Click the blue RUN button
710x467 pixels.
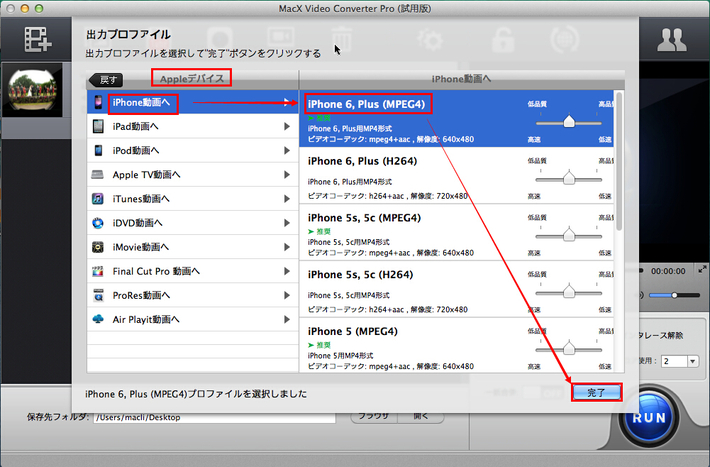[x=649, y=417]
